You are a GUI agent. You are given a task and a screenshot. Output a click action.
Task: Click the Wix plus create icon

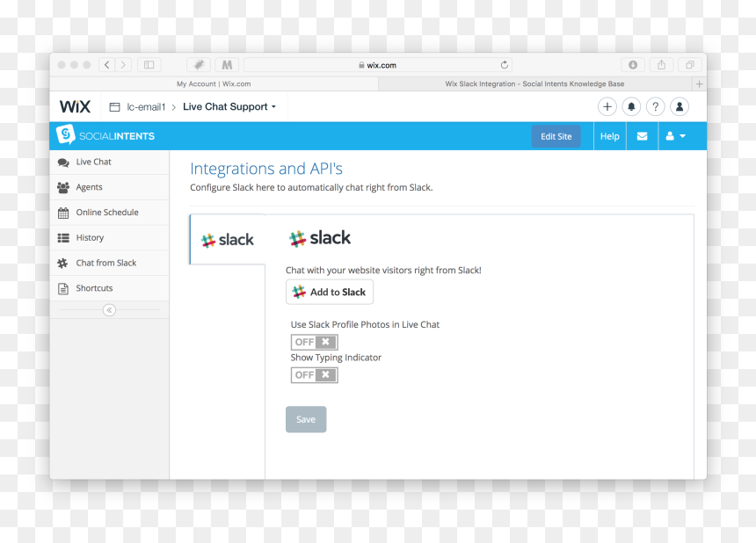607,106
